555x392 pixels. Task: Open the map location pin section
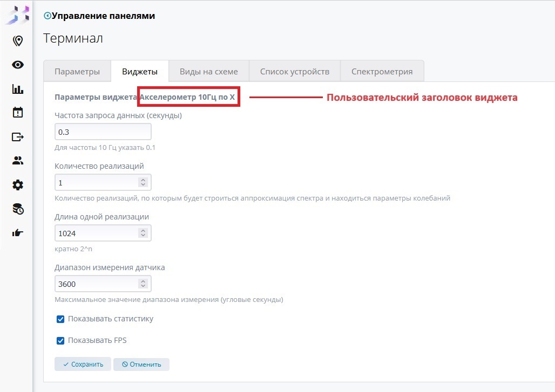pos(18,41)
